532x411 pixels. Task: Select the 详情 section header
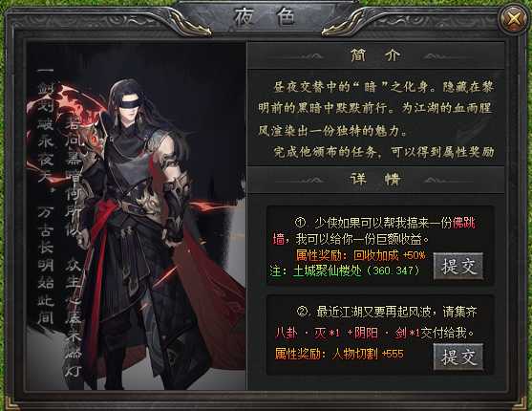pos(375,179)
